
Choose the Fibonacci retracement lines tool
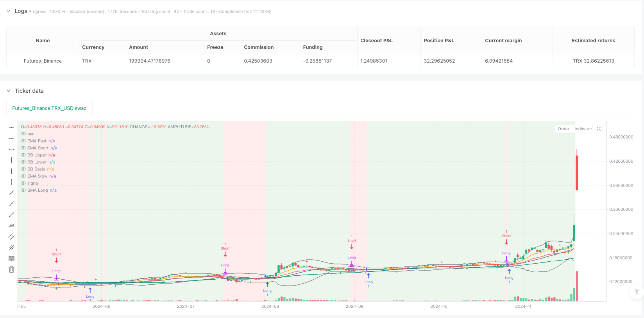point(11,258)
